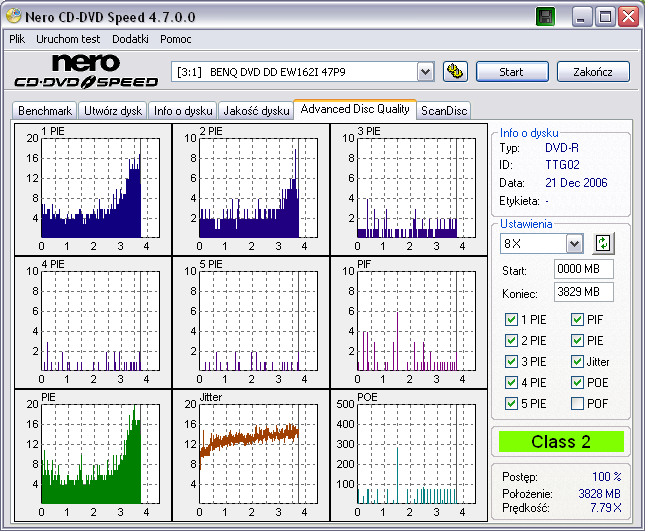Viewport: 645px width, 531px height.
Task: Open the Pomoc menu
Action: click(x=176, y=39)
